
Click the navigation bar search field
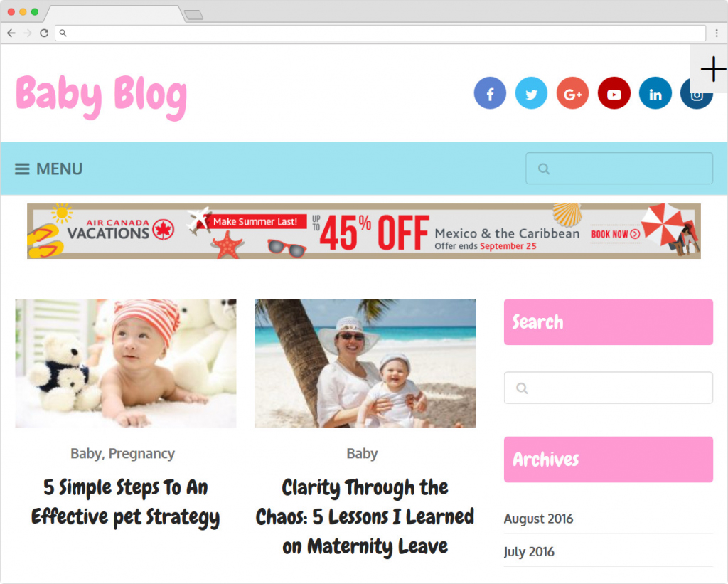point(619,168)
